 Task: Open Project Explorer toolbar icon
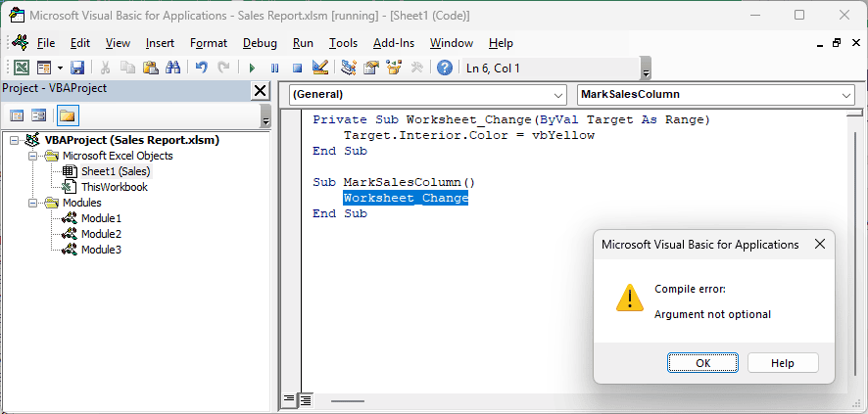pos(349,68)
